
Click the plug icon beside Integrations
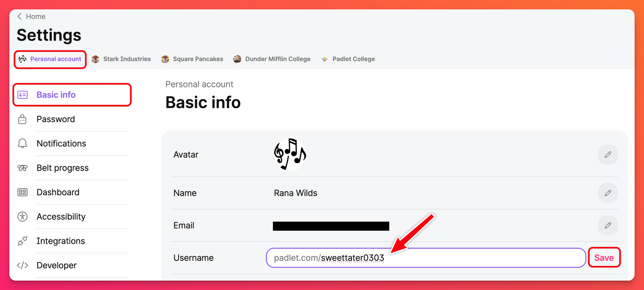22,241
